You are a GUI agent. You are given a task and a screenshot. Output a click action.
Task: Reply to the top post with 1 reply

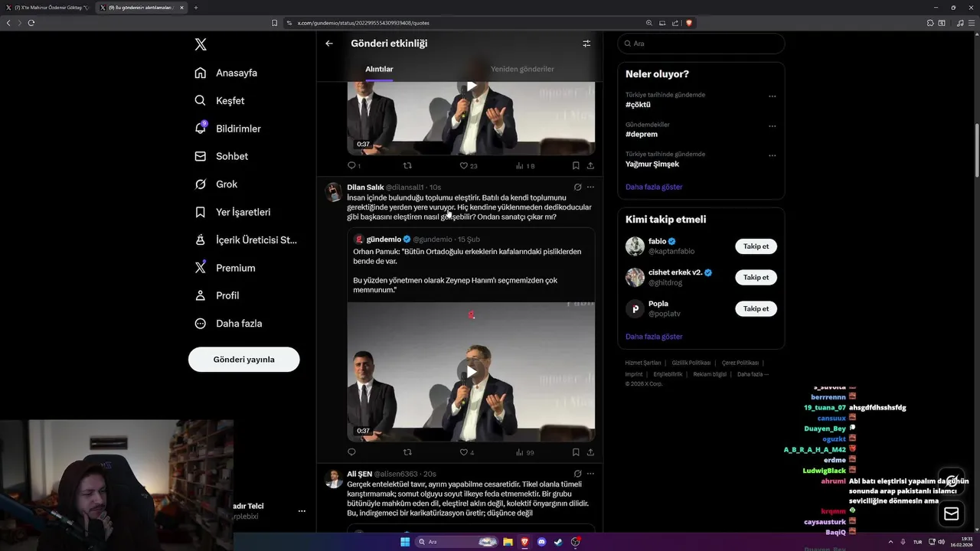pos(354,165)
